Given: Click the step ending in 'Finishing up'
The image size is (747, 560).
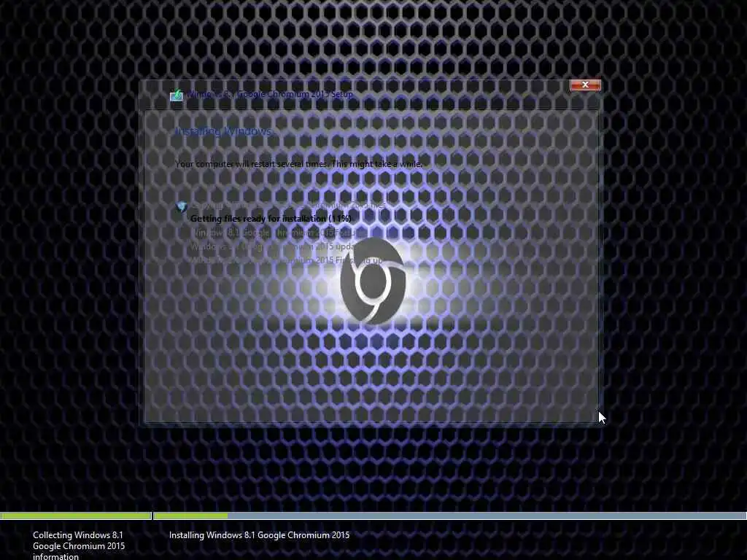Looking at the screenshot, I should click(287, 260).
